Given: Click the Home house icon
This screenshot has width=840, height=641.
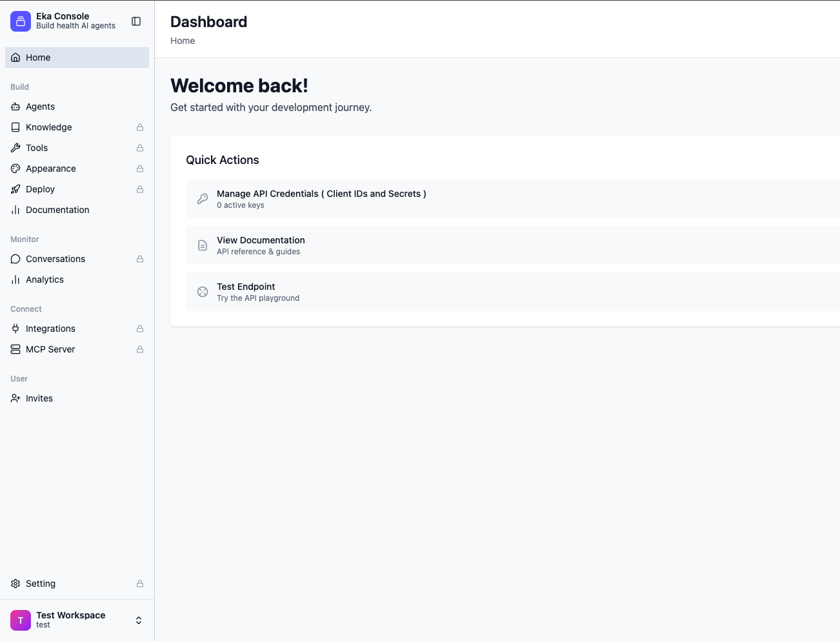Looking at the screenshot, I should pos(15,57).
